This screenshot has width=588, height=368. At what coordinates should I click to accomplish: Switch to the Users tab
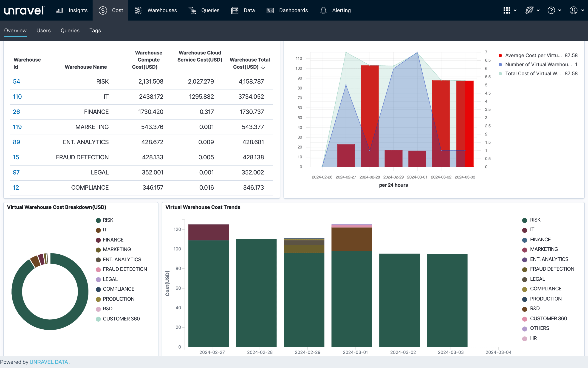click(44, 31)
